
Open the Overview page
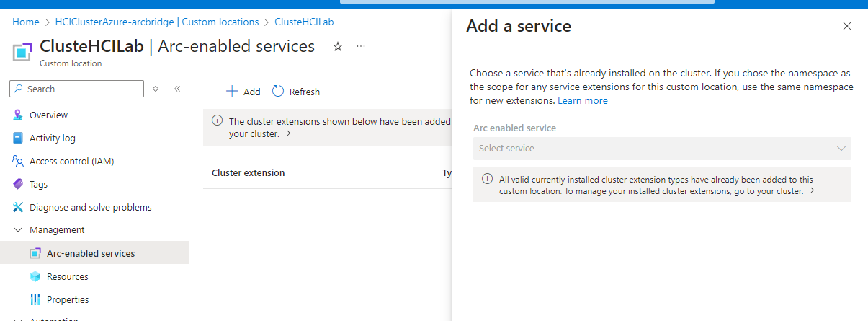[48, 115]
